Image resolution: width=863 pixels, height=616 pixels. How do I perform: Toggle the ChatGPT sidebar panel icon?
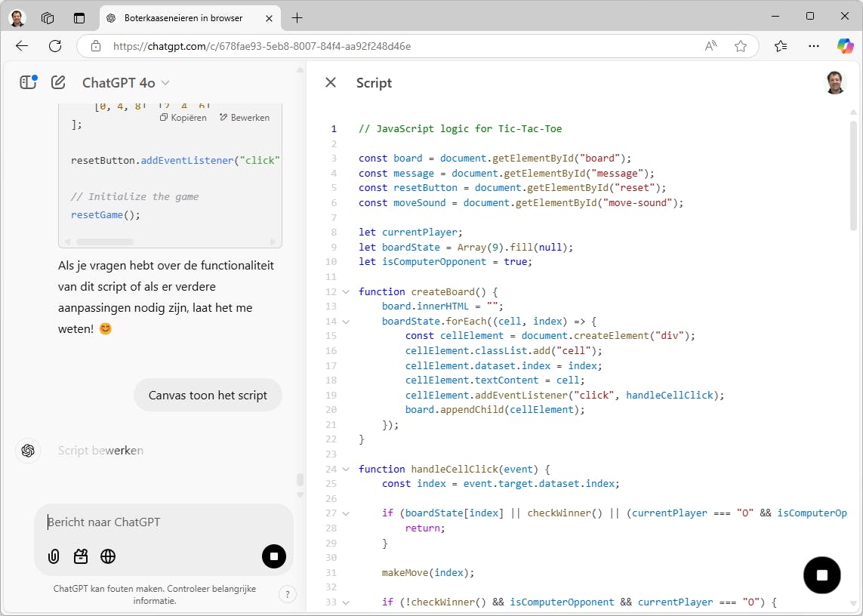point(28,82)
